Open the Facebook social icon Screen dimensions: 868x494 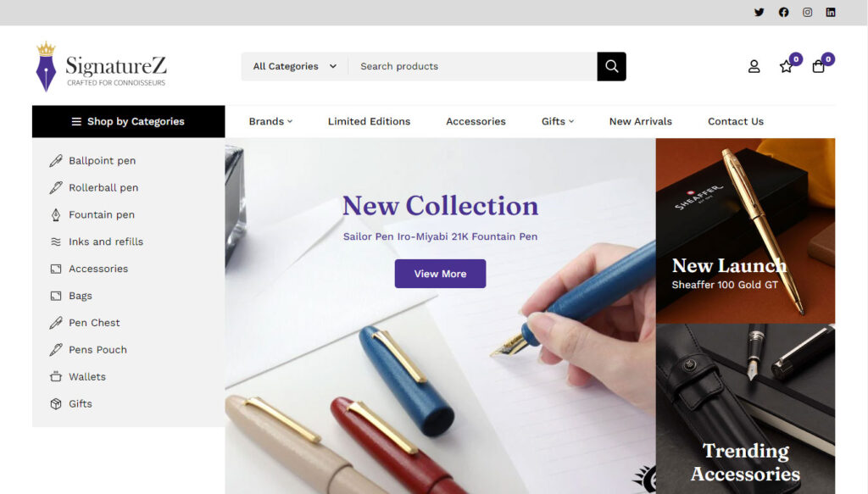783,12
